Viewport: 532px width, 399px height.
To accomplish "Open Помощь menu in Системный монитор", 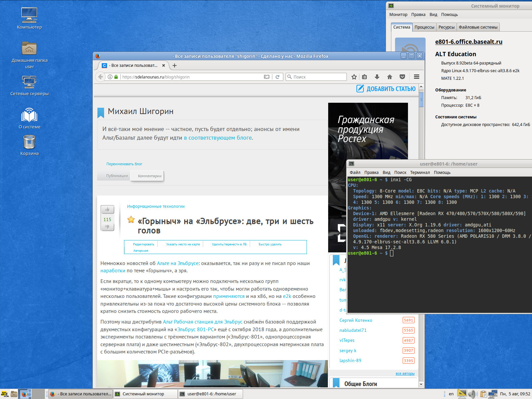I will click(x=450, y=15).
